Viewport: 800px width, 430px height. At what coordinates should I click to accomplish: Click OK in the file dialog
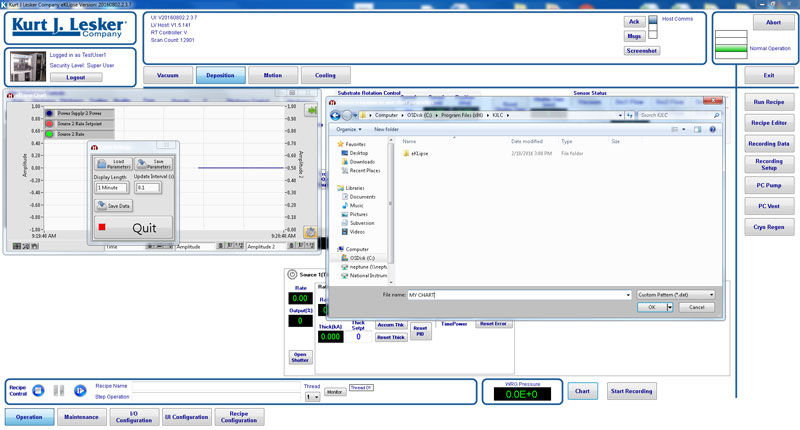(x=652, y=307)
